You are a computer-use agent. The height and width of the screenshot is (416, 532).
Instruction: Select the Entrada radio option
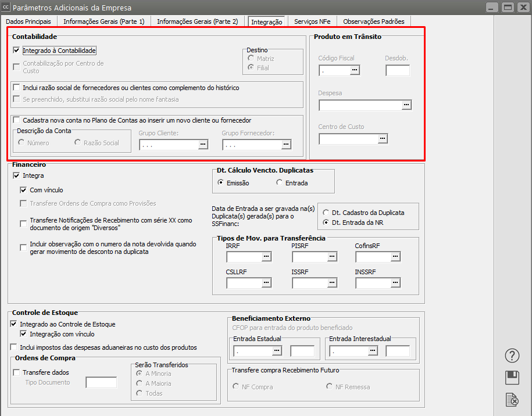280,183
